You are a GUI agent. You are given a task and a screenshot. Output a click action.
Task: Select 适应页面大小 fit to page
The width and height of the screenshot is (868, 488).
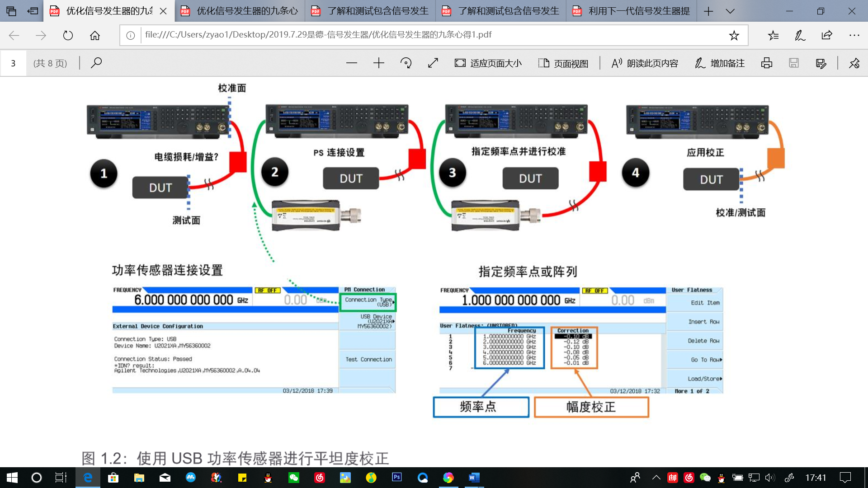[488, 63]
